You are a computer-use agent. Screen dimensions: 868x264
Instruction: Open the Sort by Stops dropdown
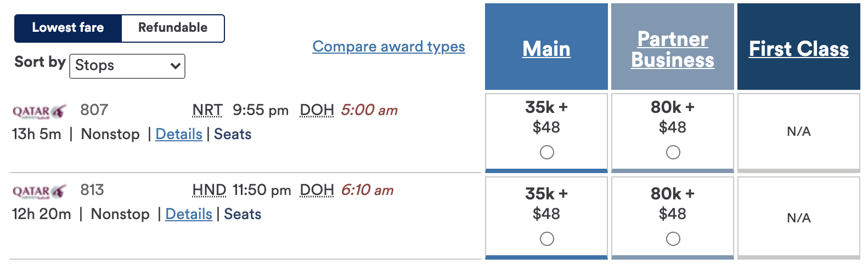[x=127, y=66]
